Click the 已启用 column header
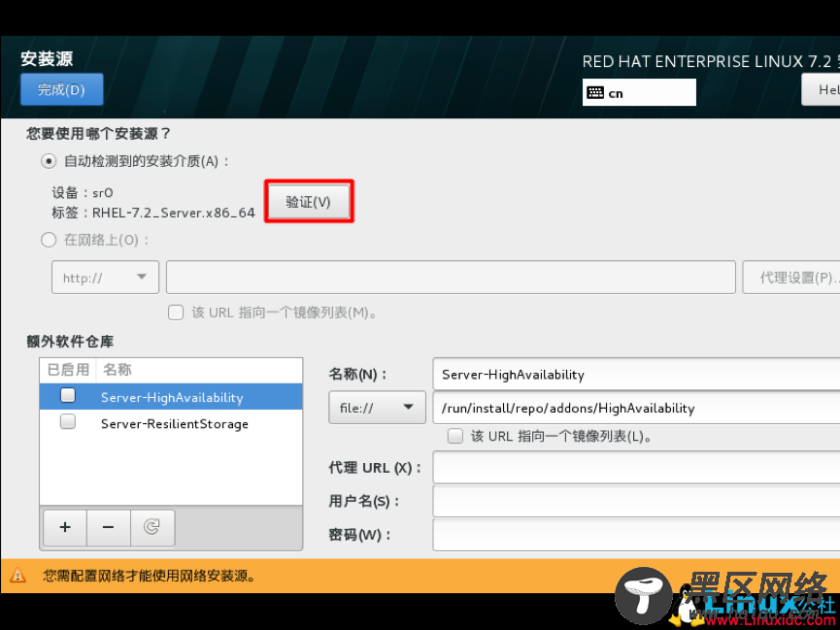This screenshot has height=630, width=840. click(x=68, y=370)
